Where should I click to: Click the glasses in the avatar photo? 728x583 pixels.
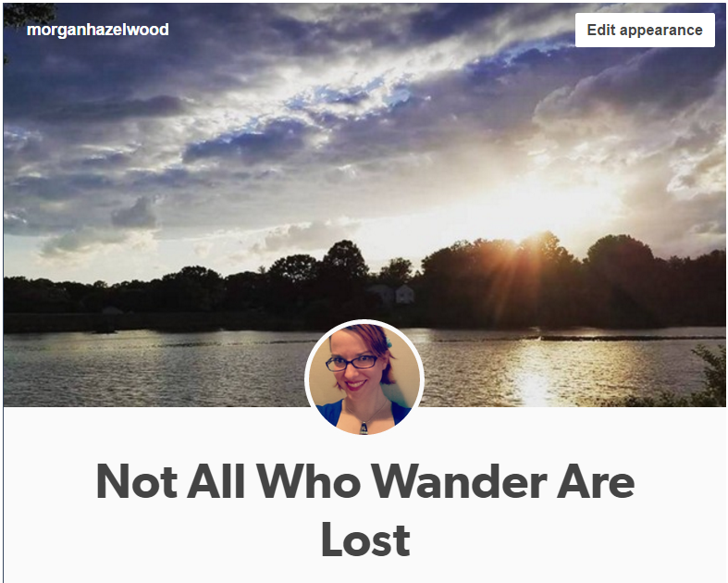pos(352,363)
